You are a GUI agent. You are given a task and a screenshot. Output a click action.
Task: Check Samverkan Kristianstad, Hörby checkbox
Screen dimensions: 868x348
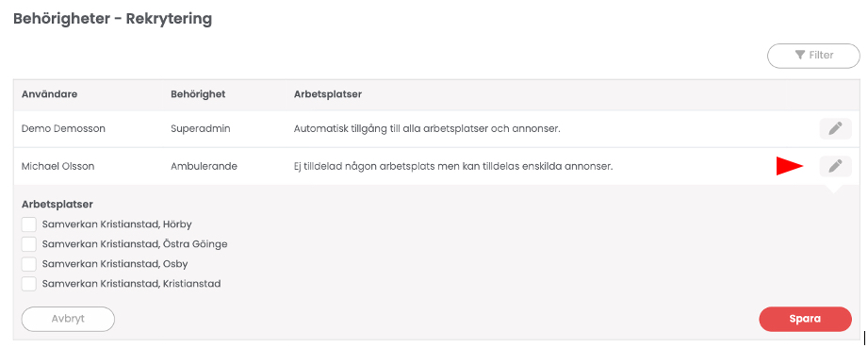(29, 224)
